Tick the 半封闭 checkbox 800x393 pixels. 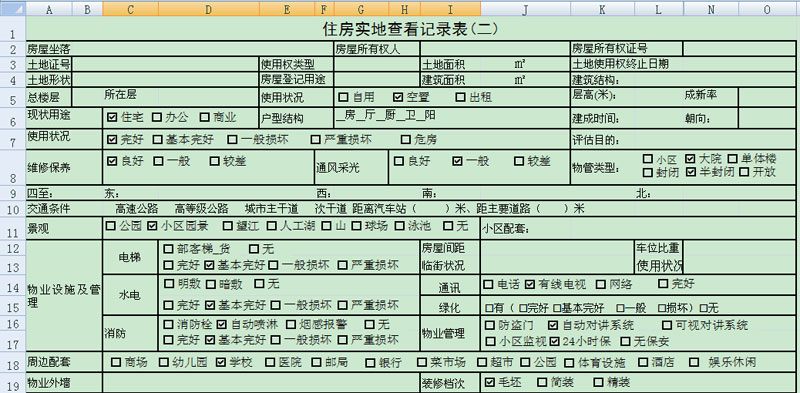[x=690, y=172]
